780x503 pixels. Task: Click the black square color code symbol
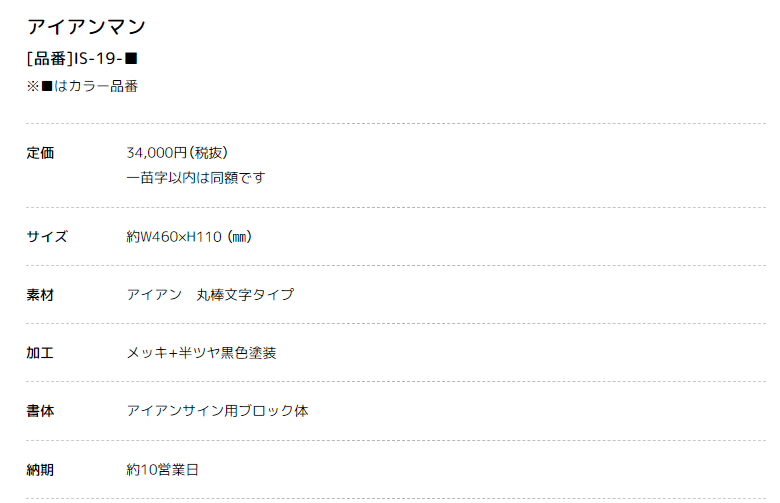(x=130, y=59)
